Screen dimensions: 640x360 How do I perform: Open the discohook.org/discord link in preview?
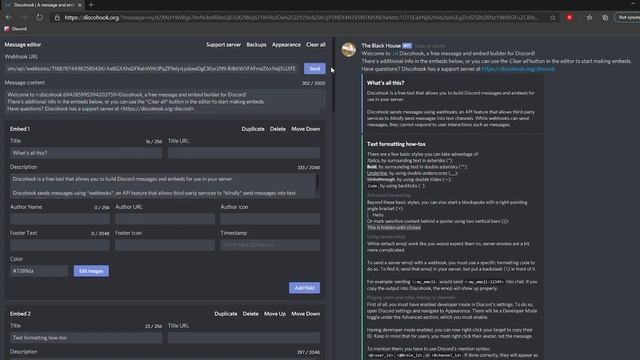(x=518, y=69)
